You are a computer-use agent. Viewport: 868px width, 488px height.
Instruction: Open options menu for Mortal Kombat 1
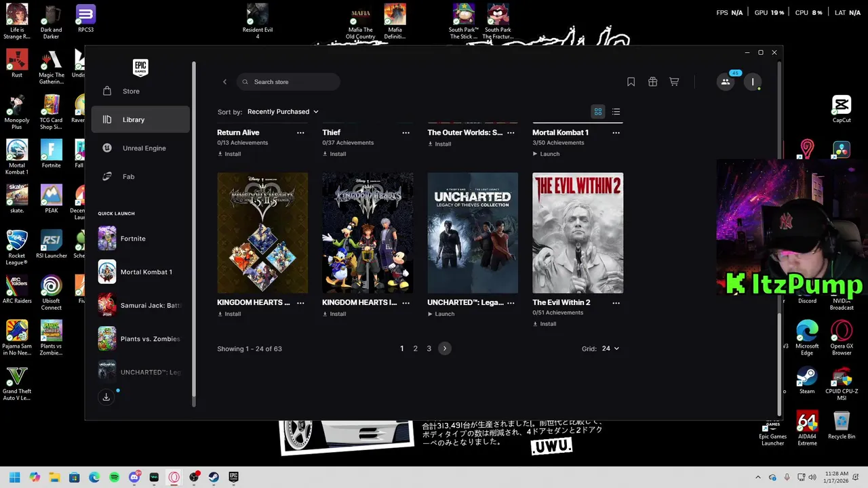pyautogui.click(x=616, y=133)
